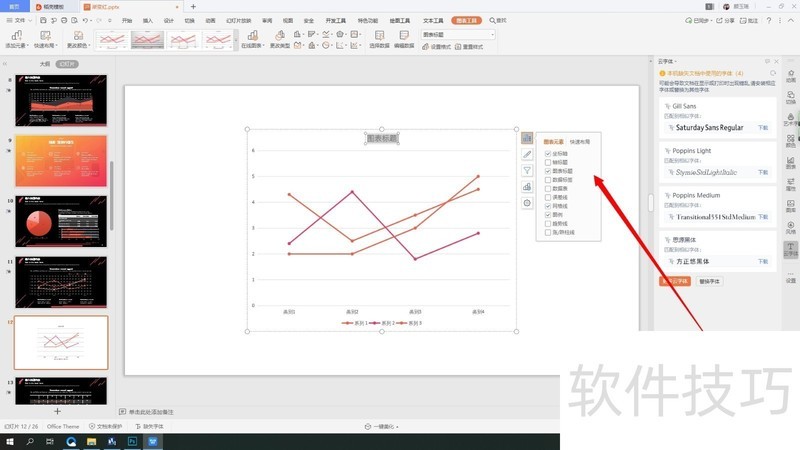
Task: Check the 数据标签 data labels checkbox
Action: [547, 180]
